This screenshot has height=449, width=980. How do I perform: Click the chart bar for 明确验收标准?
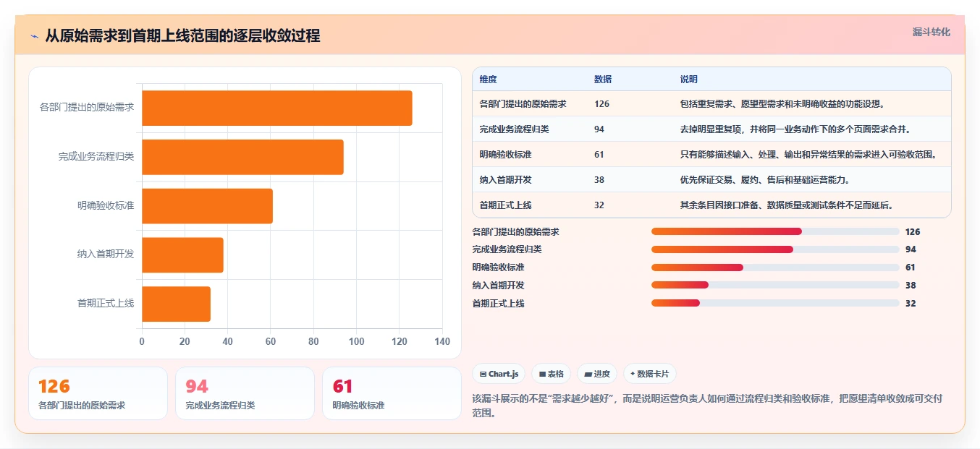click(x=207, y=206)
